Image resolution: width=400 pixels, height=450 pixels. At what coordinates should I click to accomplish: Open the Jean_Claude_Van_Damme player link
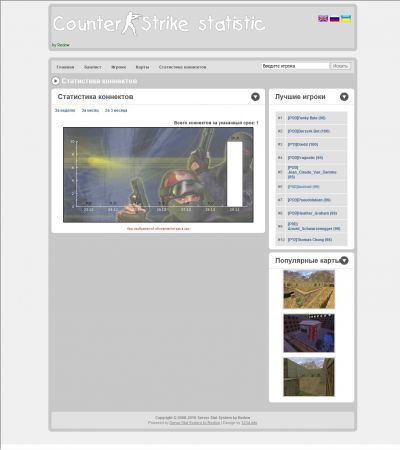(312, 172)
